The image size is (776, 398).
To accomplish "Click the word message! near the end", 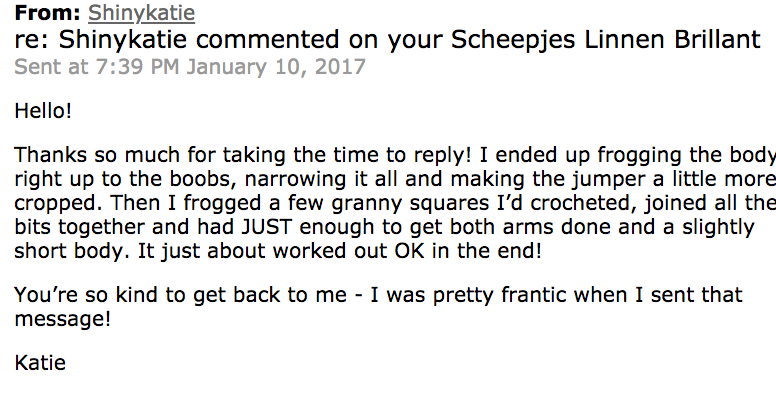I will [63, 319].
